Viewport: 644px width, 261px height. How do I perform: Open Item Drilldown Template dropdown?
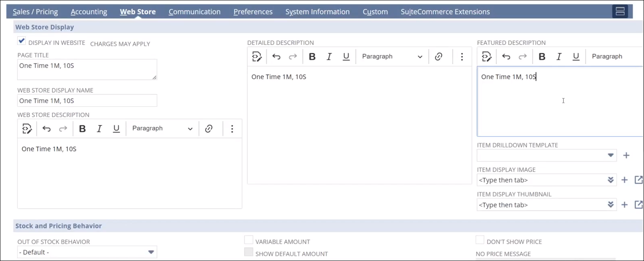(x=611, y=156)
